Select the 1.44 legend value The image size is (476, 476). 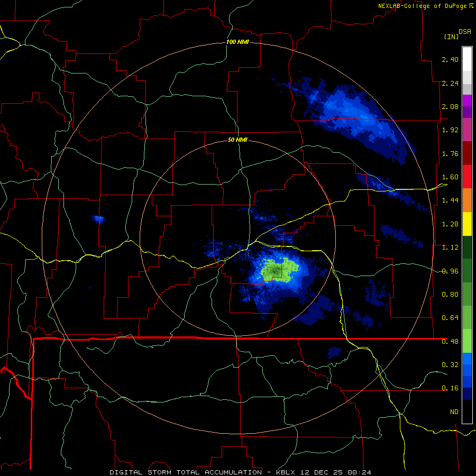tap(450, 200)
